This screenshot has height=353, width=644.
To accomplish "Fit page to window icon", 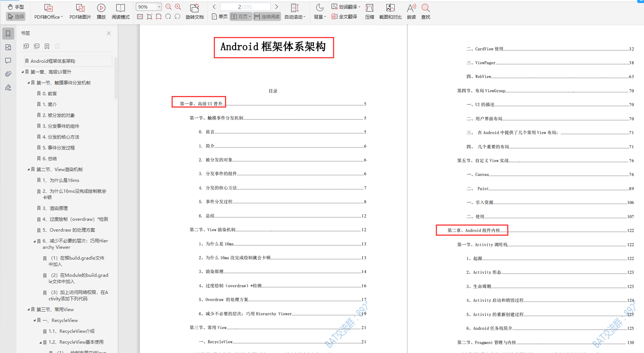I will (x=150, y=16).
